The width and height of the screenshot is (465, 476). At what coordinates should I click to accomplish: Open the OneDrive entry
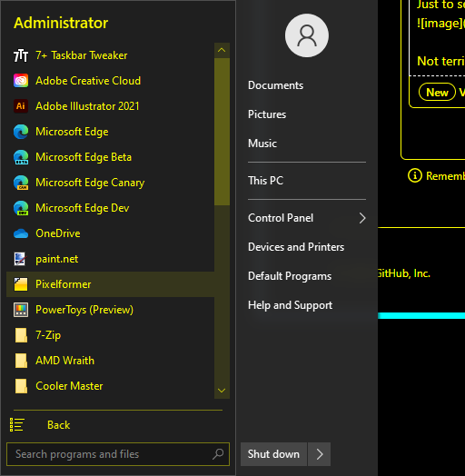tap(111, 233)
